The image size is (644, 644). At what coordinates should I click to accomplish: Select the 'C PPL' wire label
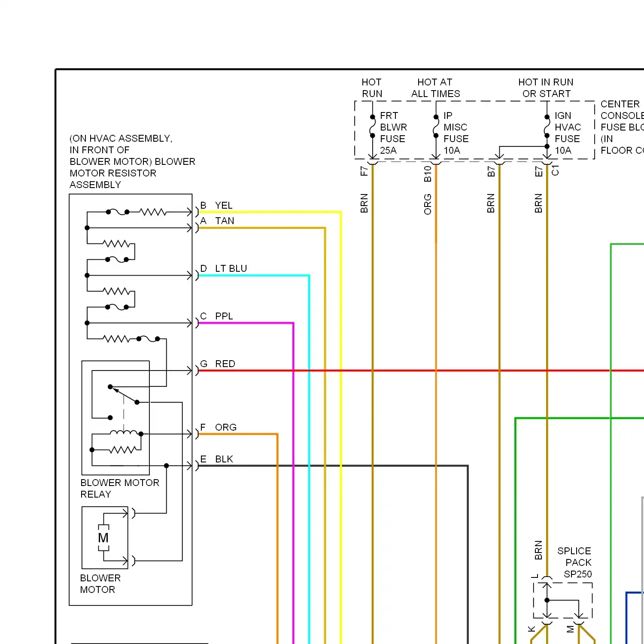click(x=216, y=316)
